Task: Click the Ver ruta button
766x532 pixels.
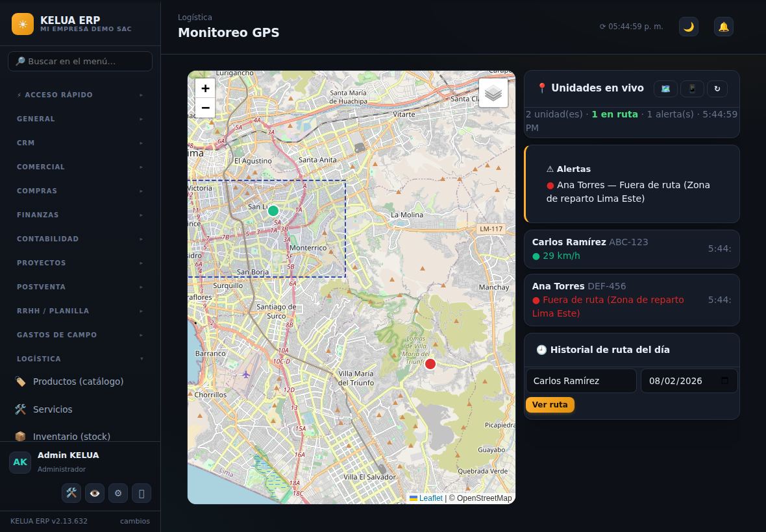Action: pos(550,405)
